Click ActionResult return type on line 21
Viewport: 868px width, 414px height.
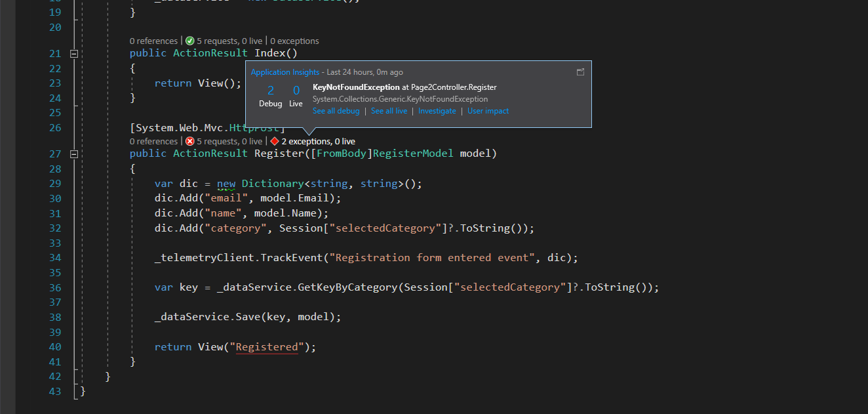210,54
